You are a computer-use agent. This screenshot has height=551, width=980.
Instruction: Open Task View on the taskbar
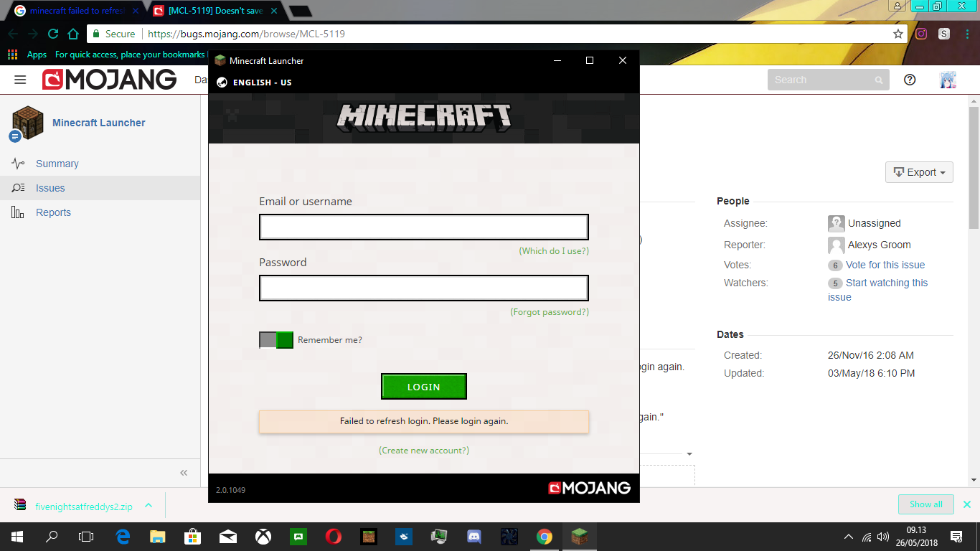86,536
